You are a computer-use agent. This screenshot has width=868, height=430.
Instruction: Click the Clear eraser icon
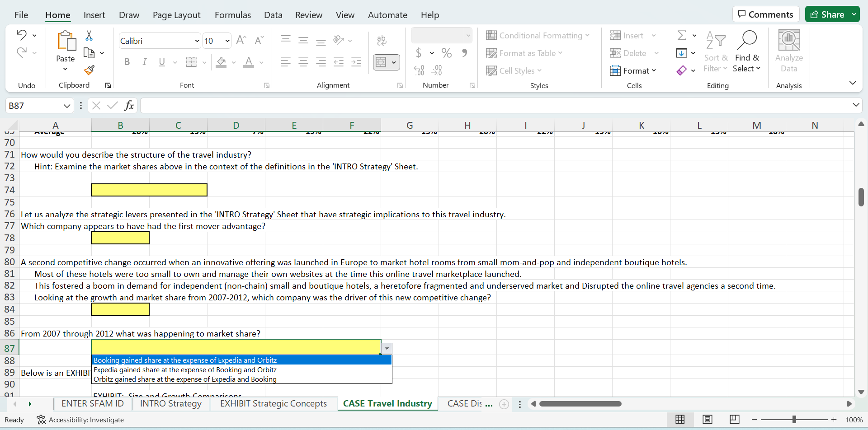point(681,70)
